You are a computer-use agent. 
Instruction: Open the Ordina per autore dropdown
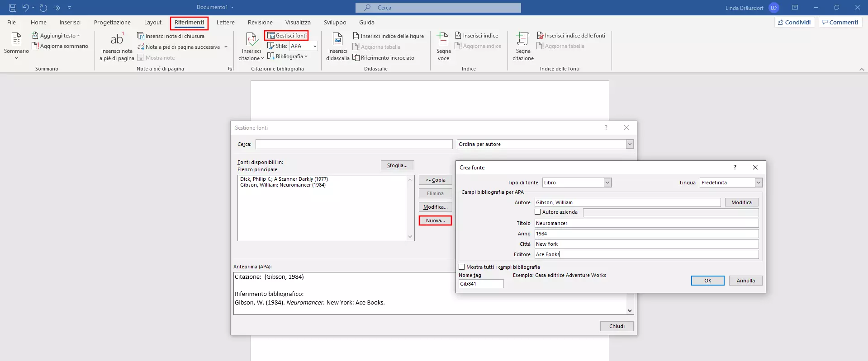tap(629, 144)
